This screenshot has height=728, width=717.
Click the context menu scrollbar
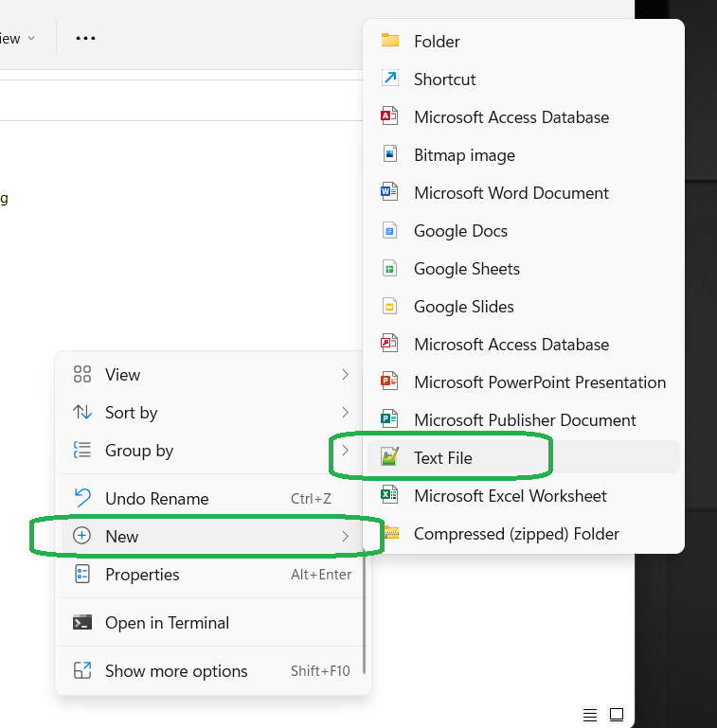click(365, 611)
